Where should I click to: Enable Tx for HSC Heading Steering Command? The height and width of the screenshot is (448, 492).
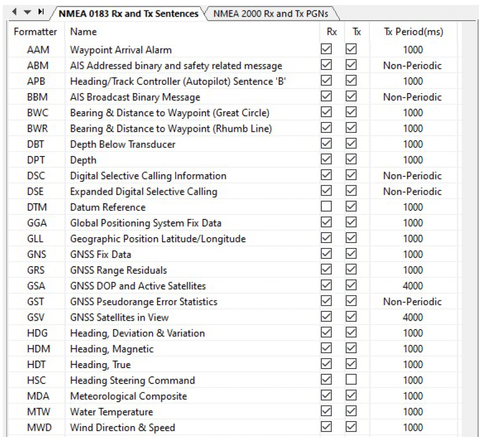(351, 380)
